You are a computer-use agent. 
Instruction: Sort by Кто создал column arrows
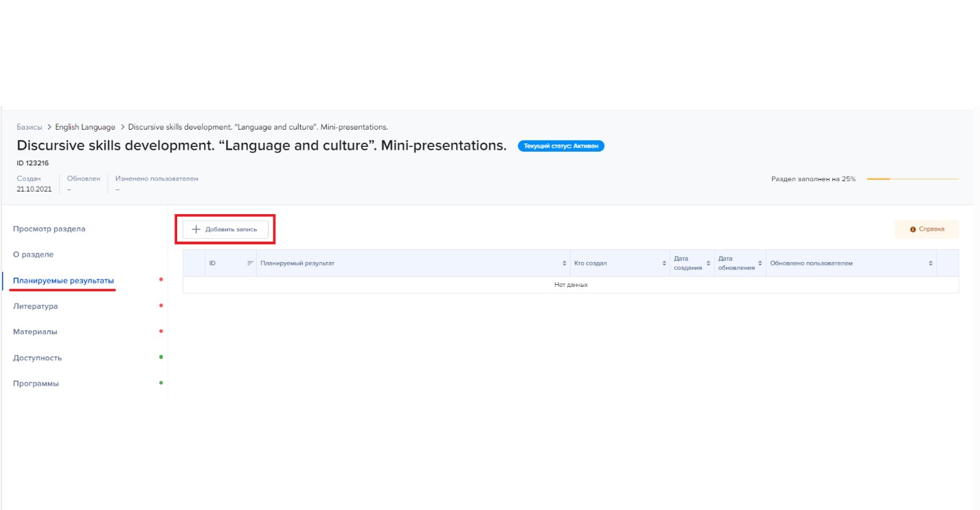[664, 264]
